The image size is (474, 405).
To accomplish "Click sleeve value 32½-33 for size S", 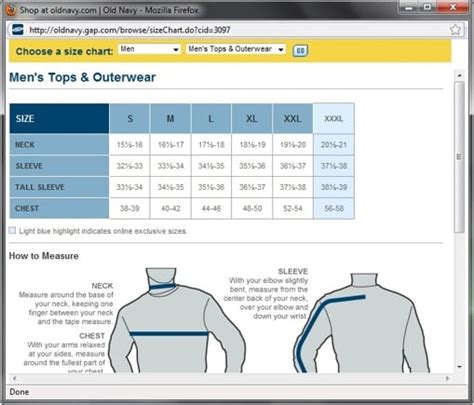I will coord(130,166).
